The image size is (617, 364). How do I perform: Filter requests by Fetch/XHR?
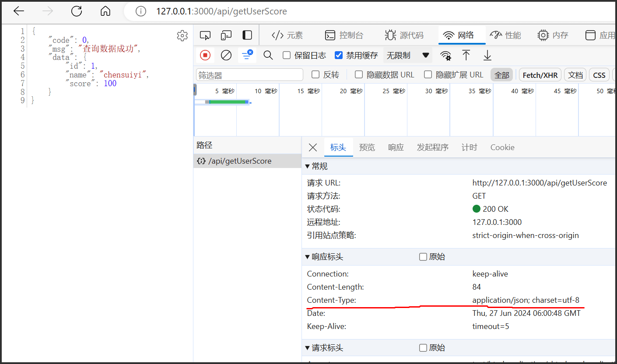(540, 75)
